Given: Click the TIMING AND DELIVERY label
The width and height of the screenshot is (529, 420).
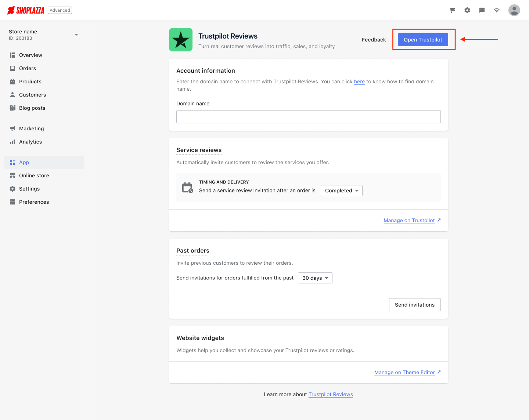Looking at the screenshot, I should click(224, 182).
